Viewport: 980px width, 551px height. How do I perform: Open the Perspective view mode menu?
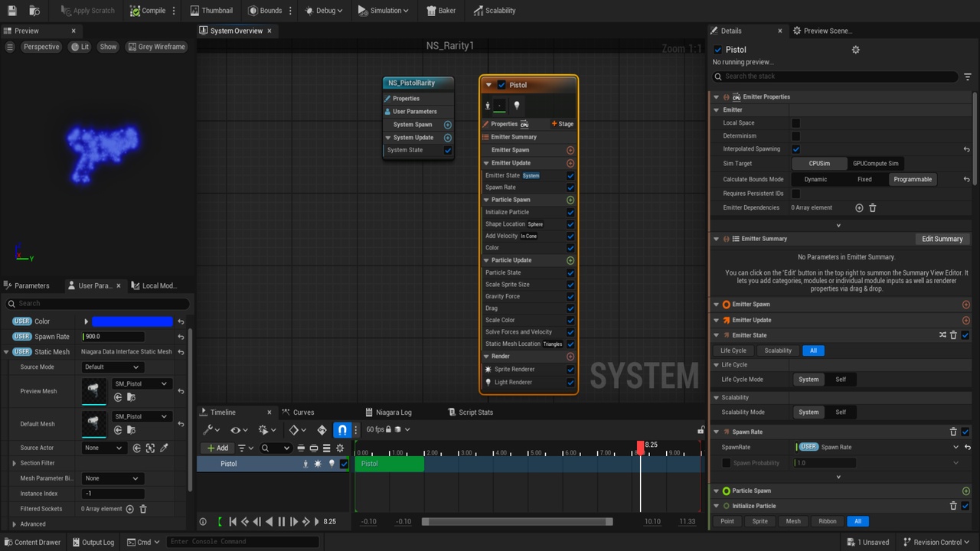coord(41,47)
